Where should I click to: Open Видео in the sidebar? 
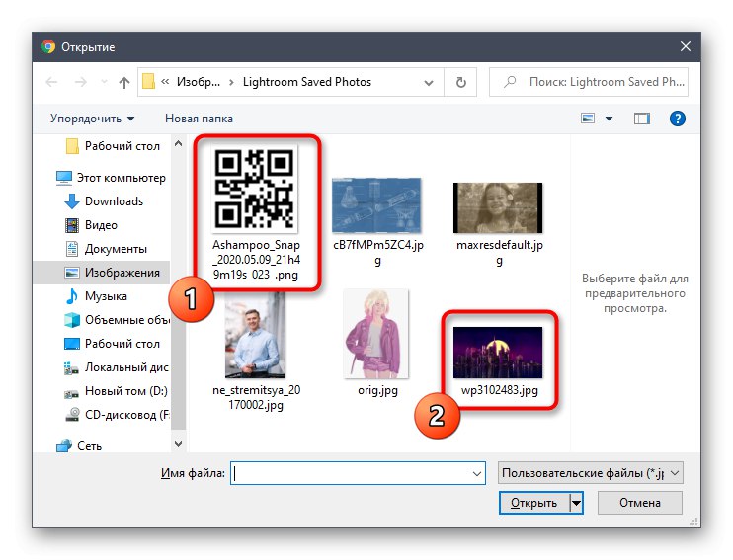[x=91, y=225]
